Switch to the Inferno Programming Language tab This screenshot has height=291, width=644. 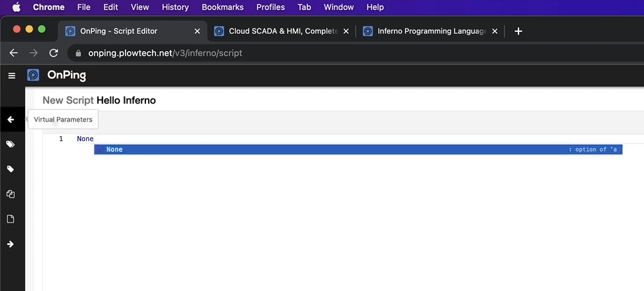[431, 31]
